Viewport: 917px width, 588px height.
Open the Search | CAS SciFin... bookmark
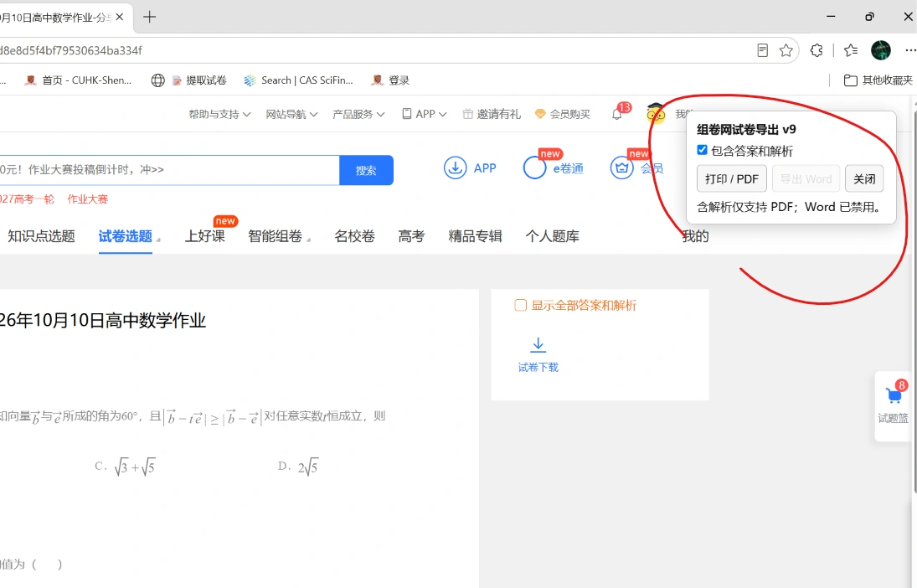299,80
